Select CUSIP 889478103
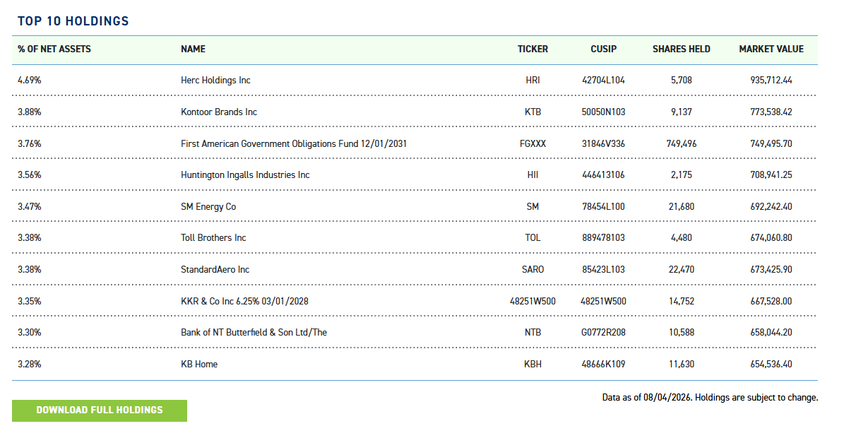Viewport: 868px width, 426px height. point(603,238)
